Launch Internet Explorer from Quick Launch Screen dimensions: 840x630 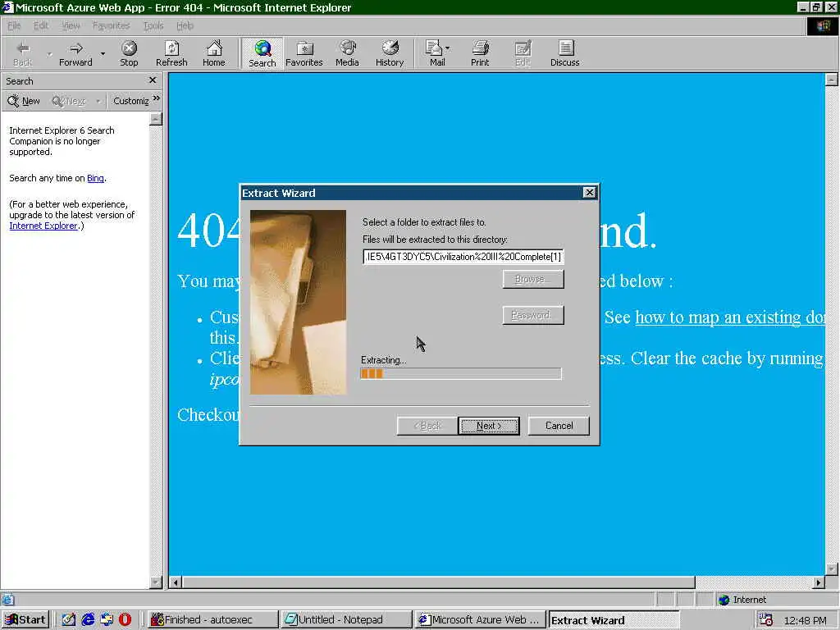(x=88, y=620)
